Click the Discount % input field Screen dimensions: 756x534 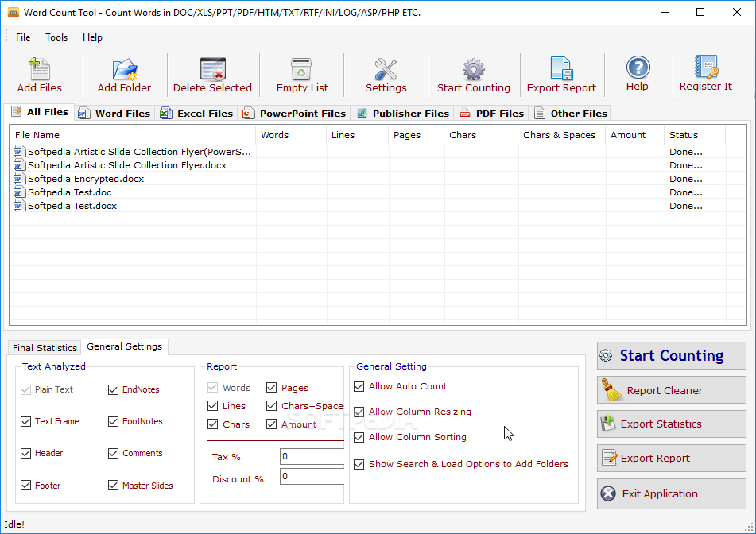(312, 476)
